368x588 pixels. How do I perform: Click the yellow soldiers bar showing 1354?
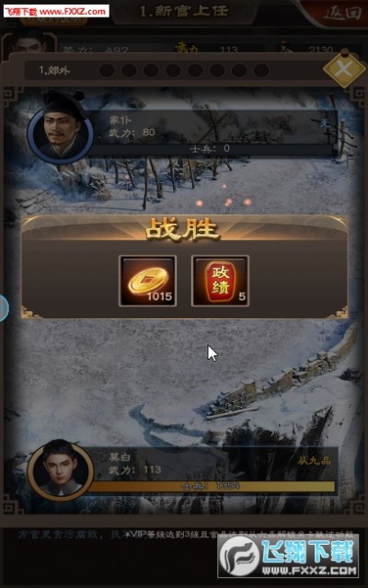(213, 487)
